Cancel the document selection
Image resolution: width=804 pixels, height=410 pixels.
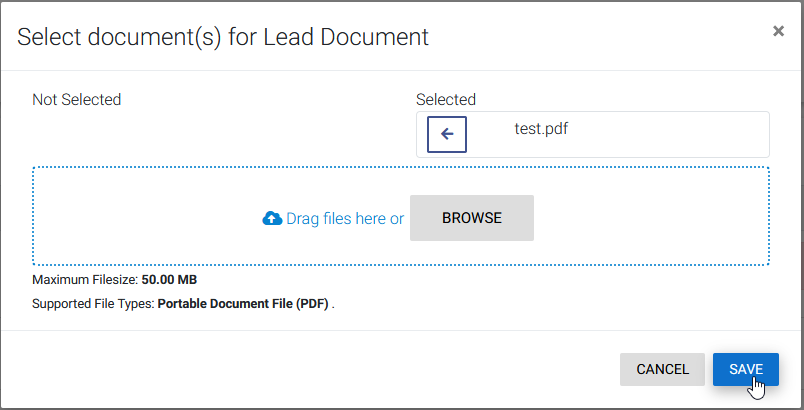coord(662,370)
